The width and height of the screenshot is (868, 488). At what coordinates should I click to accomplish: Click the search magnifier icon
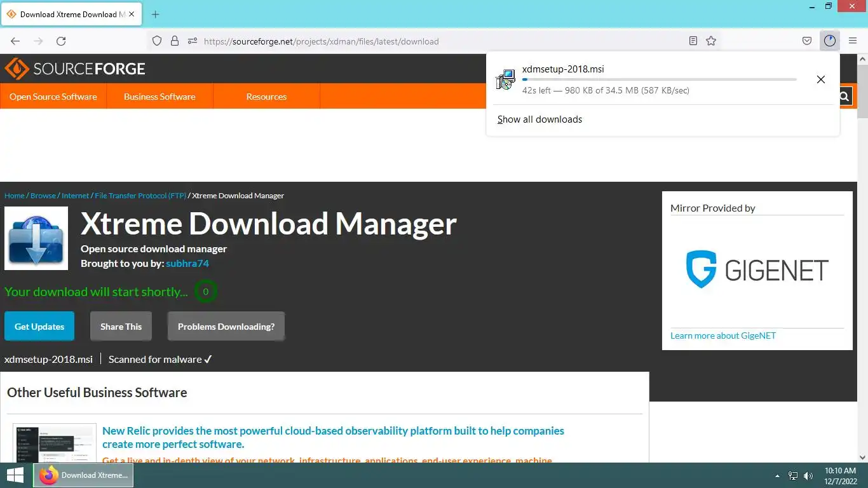click(844, 97)
